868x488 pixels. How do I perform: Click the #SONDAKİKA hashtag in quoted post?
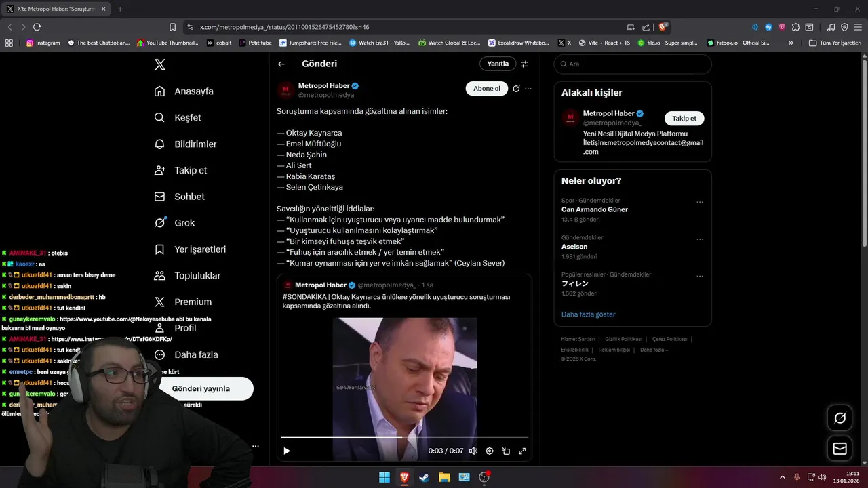click(304, 297)
